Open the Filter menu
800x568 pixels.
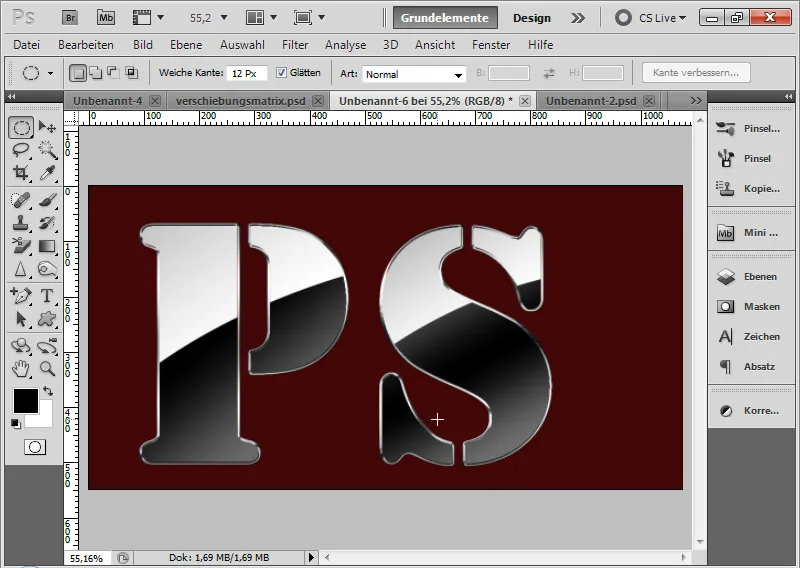pos(295,45)
